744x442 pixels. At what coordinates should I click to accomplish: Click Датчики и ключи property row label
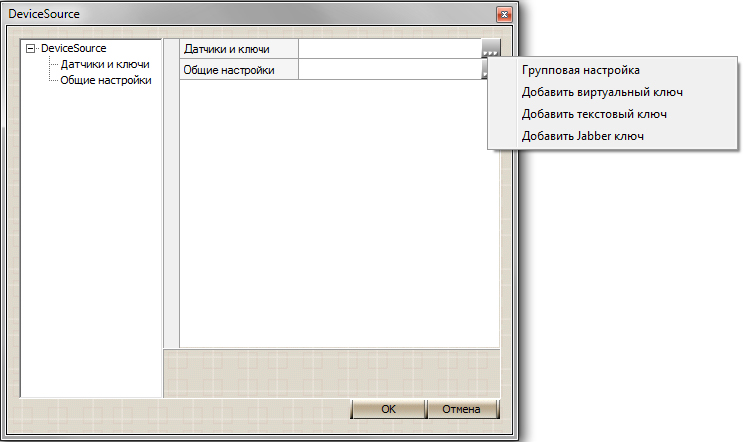click(x=239, y=49)
